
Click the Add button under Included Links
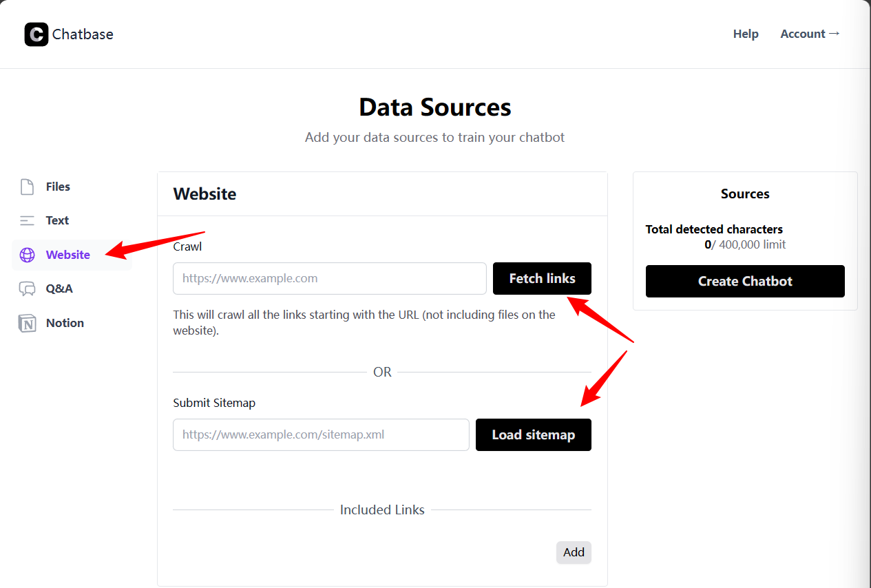coord(574,552)
